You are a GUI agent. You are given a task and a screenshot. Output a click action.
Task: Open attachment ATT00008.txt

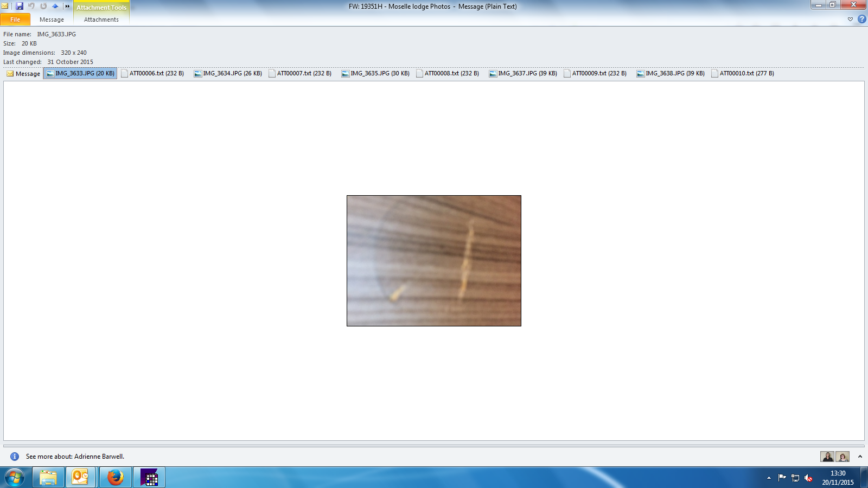tap(448, 74)
